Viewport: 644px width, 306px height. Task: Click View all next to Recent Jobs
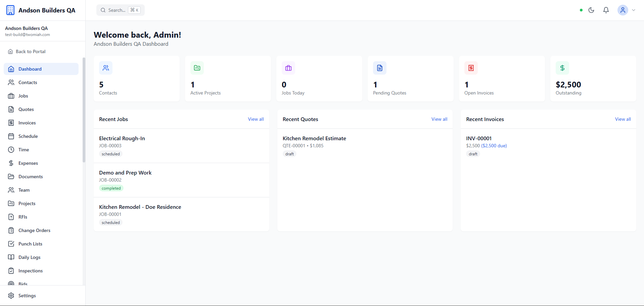(256, 119)
